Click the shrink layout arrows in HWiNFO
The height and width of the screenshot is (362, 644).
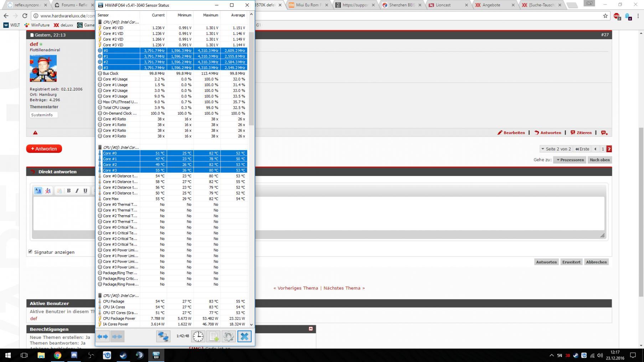pyautogui.click(x=117, y=336)
